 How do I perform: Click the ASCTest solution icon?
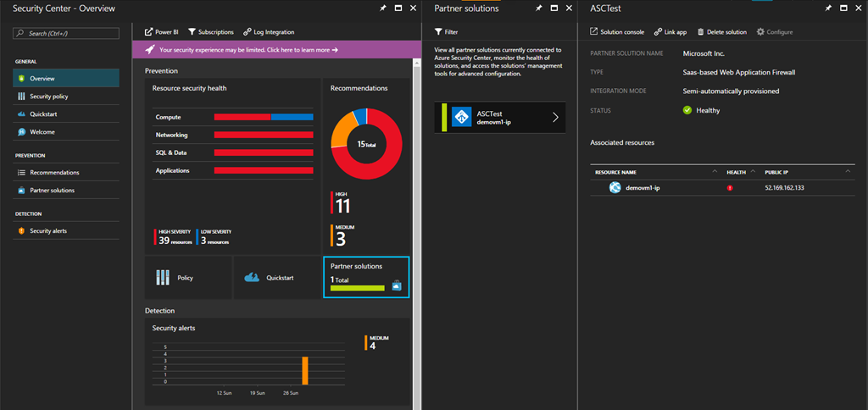[461, 117]
